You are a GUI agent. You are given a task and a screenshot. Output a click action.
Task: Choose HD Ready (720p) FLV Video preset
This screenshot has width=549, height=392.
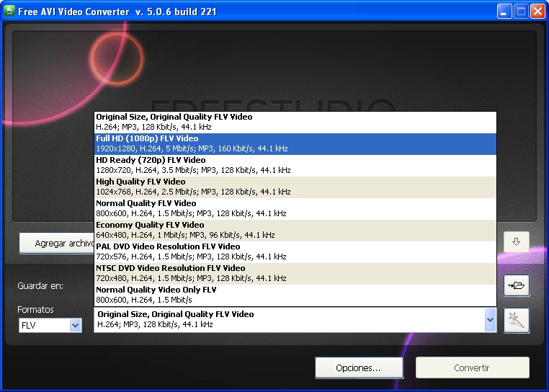295,166
